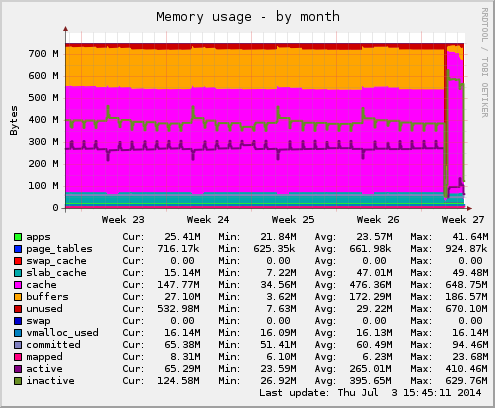Click the red swap_cache legend swatch

pyautogui.click(x=18, y=261)
